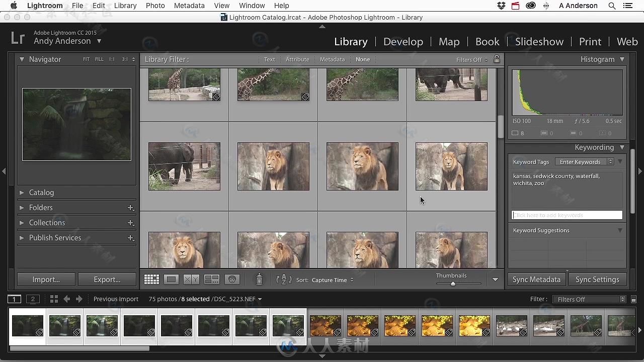Image resolution: width=644 pixels, height=362 pixels.
Task: Enable Attribute library filter
Action: point(297,59)
